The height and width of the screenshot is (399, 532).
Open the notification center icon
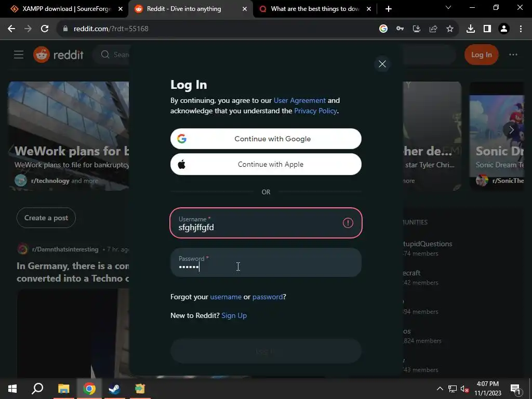click(515, 389)
